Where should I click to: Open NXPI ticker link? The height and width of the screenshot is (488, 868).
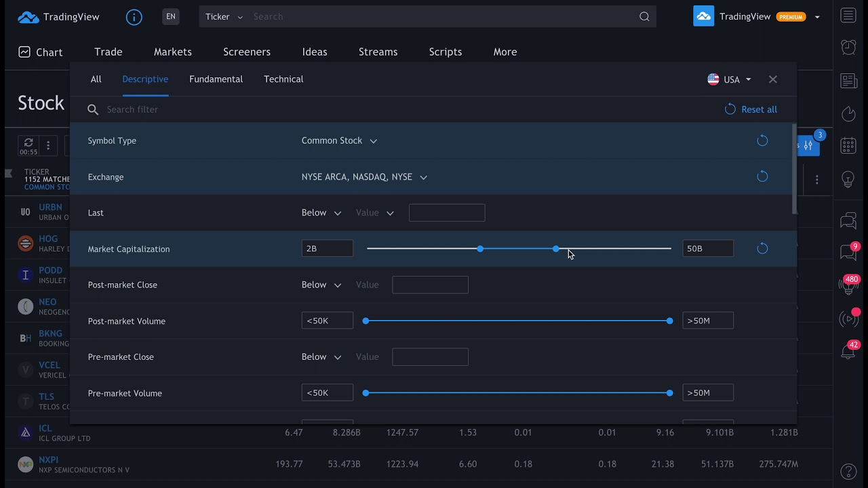[48, 460]
